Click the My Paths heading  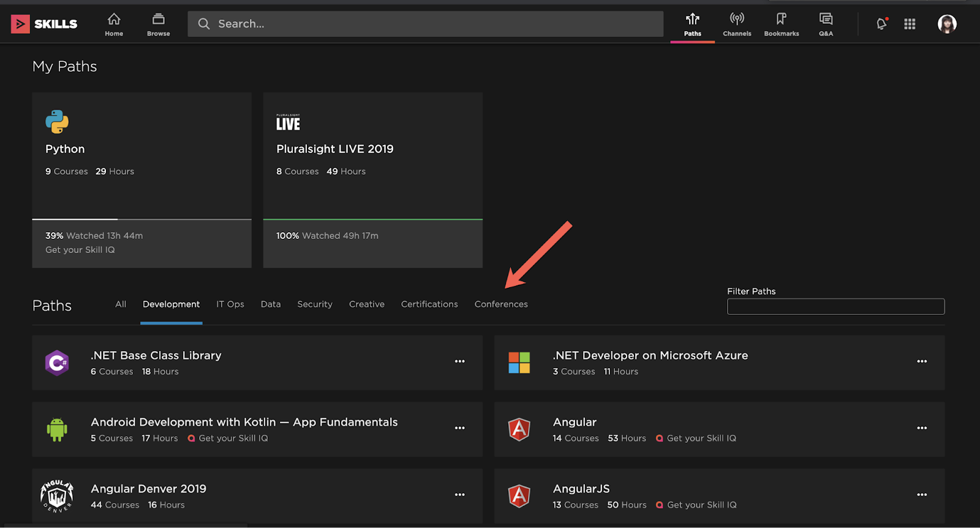pyautogui.click(x=64, y=67)
